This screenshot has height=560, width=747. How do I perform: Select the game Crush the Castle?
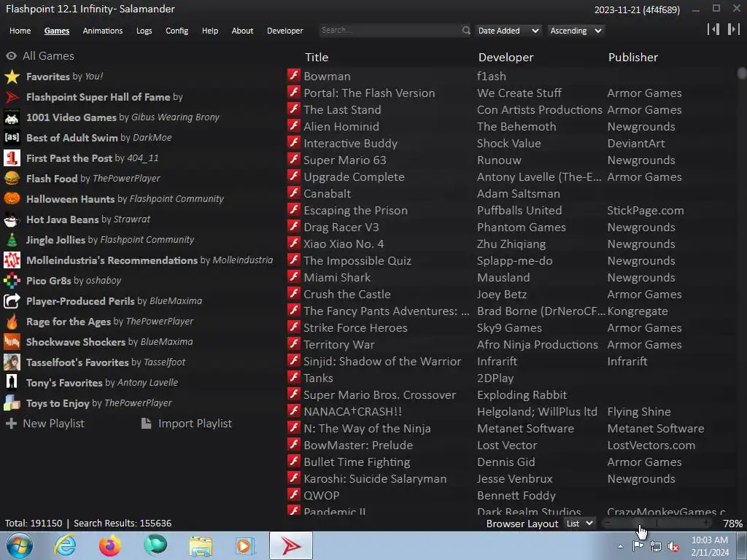click(x=512, y=294)
